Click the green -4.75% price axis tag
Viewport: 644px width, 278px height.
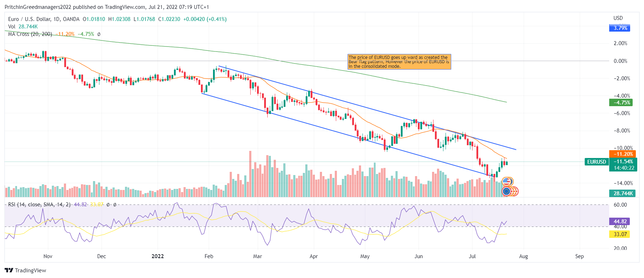pyautogui.click(x=621, y=103)
